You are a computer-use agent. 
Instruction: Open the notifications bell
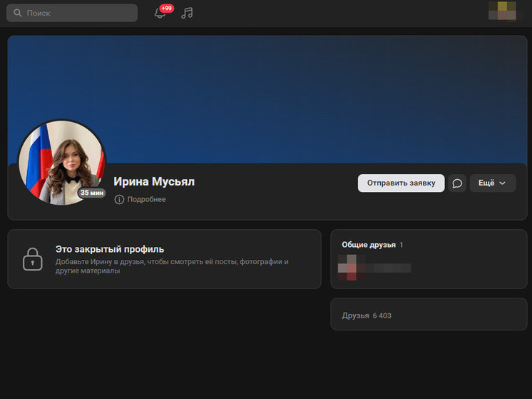[x=160, y=14]
